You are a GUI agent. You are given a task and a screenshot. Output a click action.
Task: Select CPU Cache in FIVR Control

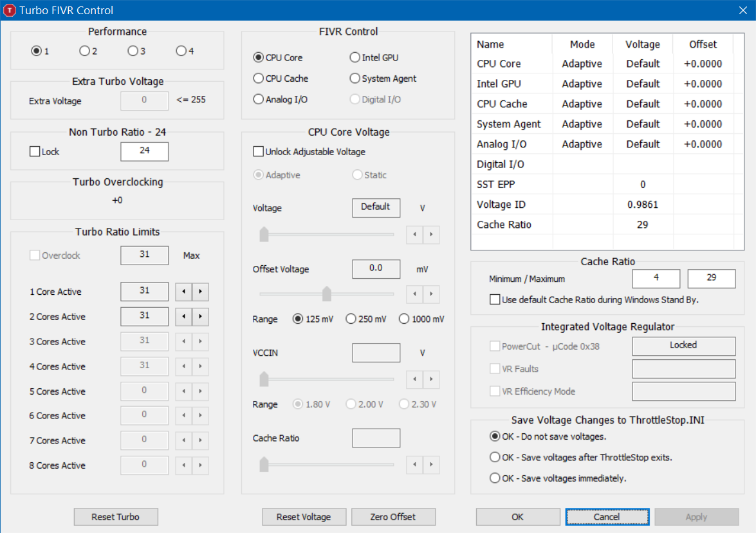[259, 79]
